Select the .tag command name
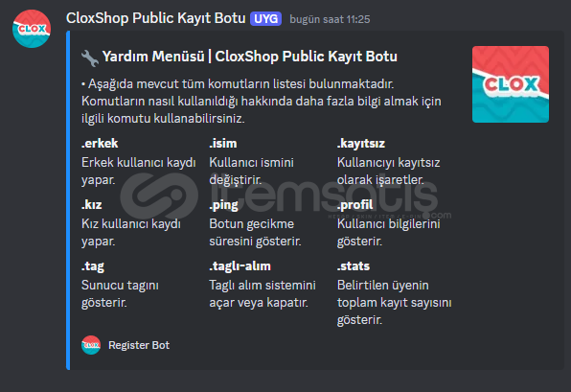The image size is (571, 392). click(93, 266)
